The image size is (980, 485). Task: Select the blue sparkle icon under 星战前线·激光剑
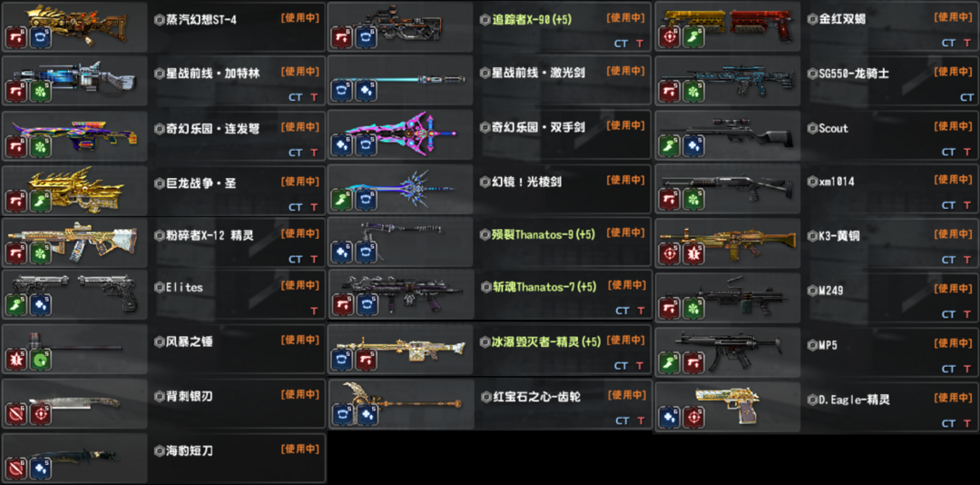366,92
